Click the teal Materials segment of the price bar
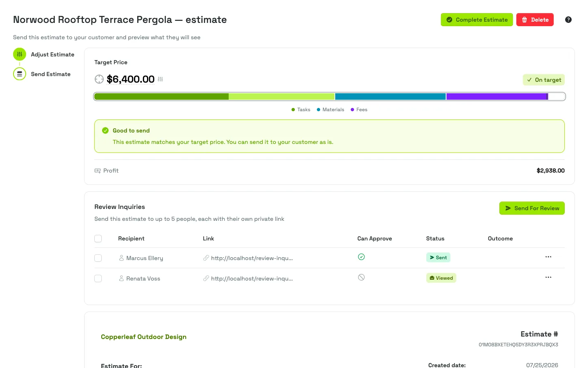Viewport: 588px width, 368px height. tap(390, 96)
